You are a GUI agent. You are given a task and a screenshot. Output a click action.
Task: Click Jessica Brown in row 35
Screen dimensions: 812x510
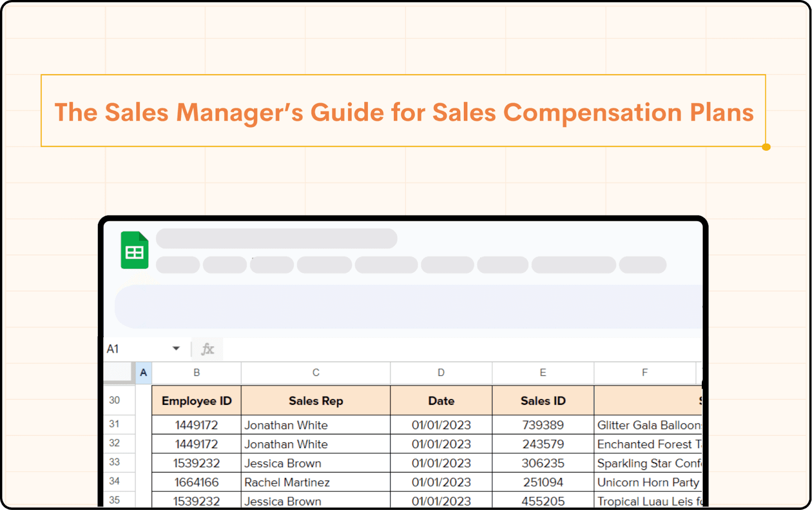(316, 500)
